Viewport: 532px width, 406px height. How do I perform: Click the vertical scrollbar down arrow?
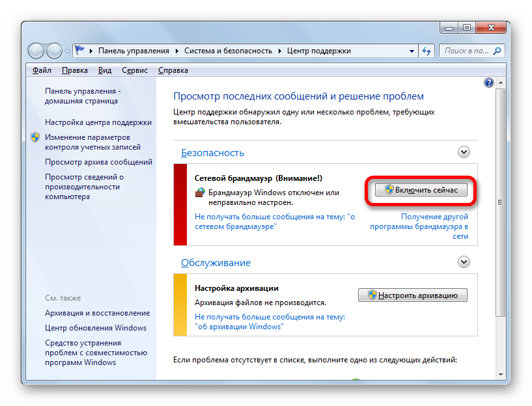pos(499,374)
